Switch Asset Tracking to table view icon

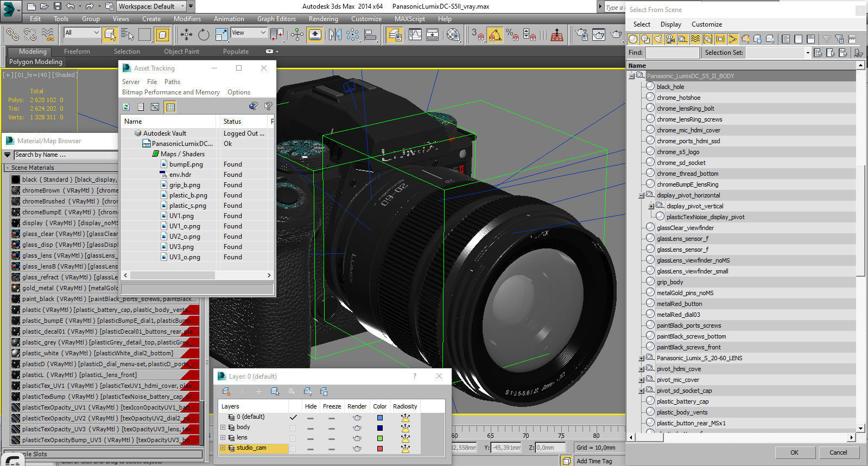click(170, 107)
